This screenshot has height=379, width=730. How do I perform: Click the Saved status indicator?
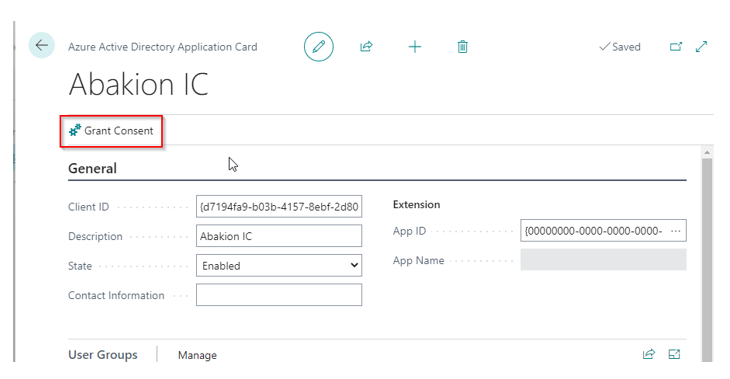620,47
